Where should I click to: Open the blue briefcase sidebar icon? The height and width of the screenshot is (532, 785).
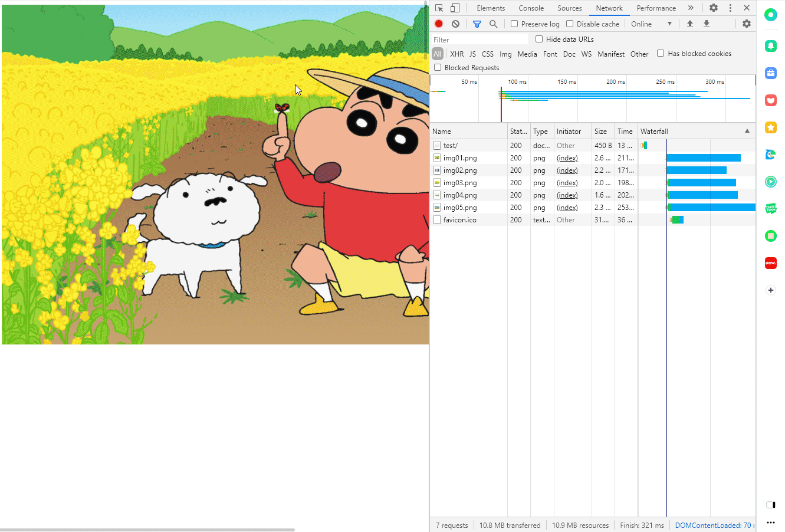click(x=771, y=73)
